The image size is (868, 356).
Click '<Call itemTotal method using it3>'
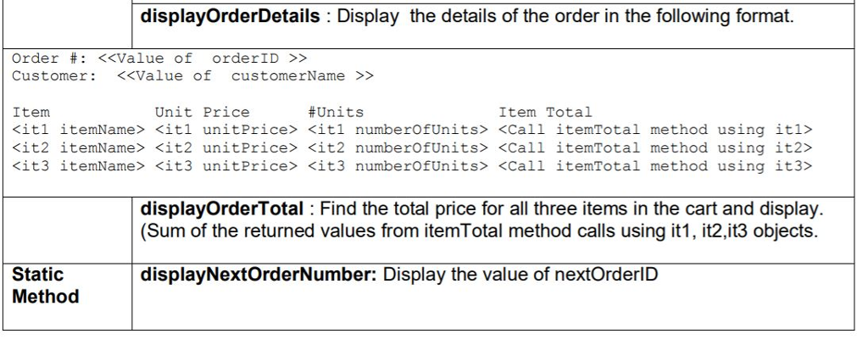[x=655, y=165]
